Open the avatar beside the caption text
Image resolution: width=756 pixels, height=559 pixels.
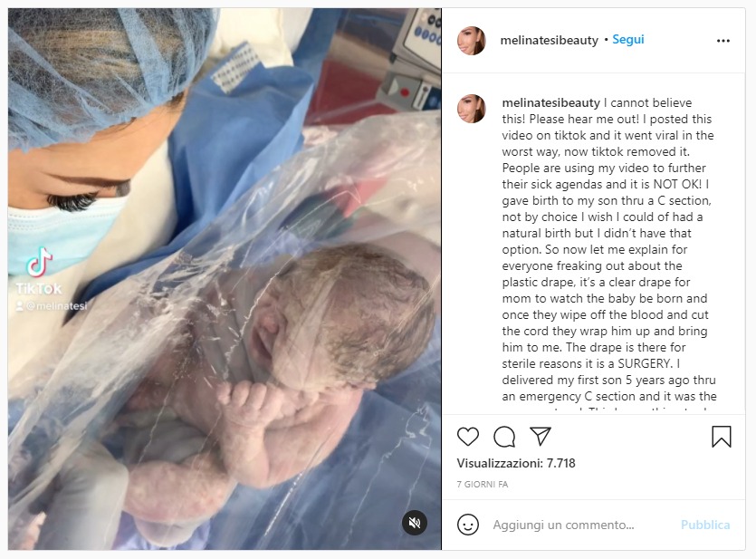[x=471, y=109]
